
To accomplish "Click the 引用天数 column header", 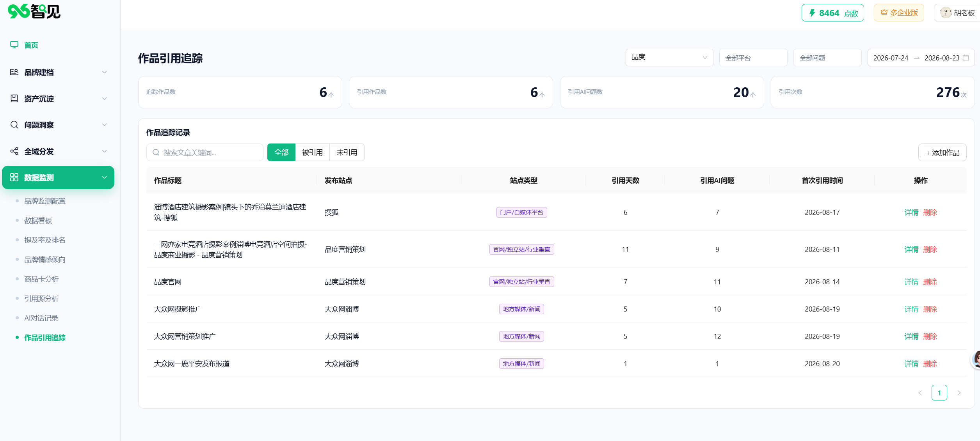I will [x=625, y=181].
